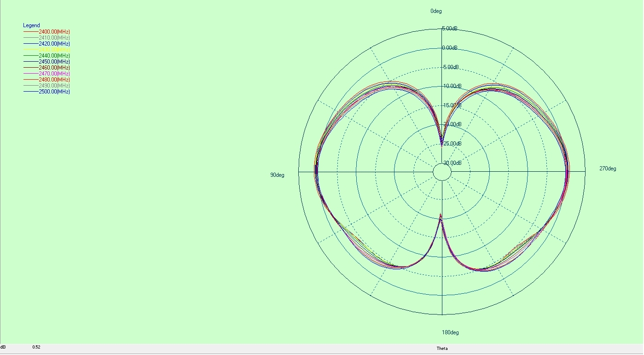Open the 2460.00(MHz) legend entry options

[x=54, y=68]
